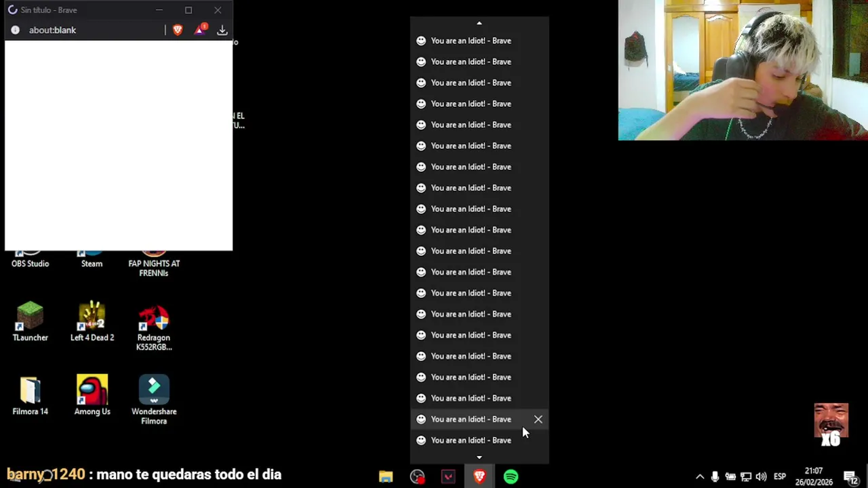
Task: Click the Brave Shields lion icon
Action: 178,30
